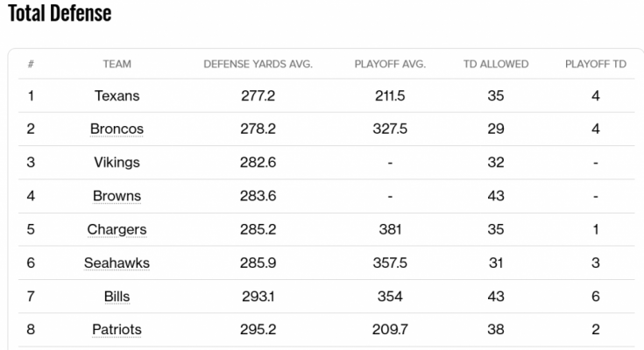Viewport: 644px width, 350px height.
Task: Select Bills playoff TD value 6
Action: coord(596,297)
